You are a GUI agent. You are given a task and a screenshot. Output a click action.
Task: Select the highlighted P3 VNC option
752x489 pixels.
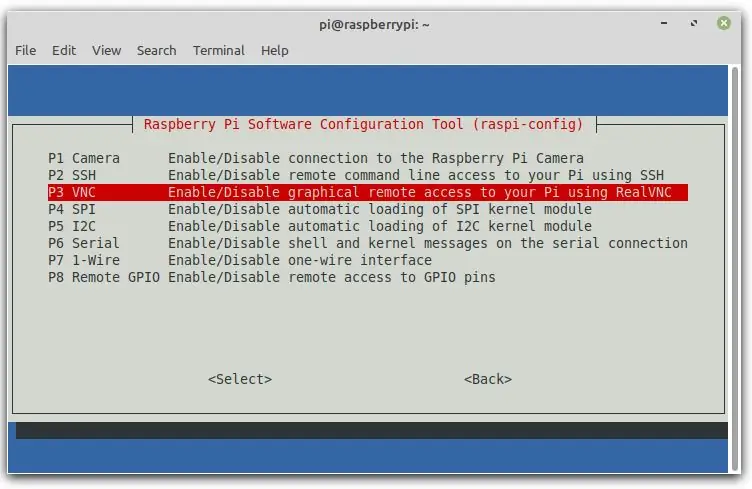click(368, 192)
